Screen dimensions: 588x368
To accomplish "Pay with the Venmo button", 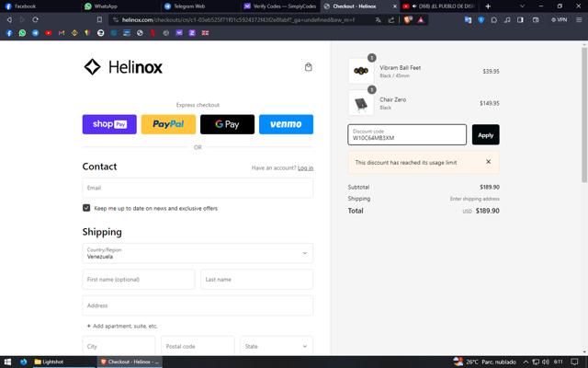I will (286, 124).
